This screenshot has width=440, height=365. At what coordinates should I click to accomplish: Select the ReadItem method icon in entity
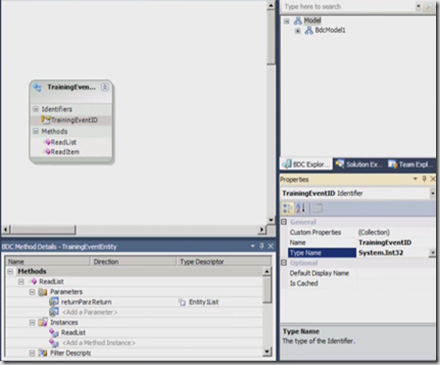tap(48, 152)
